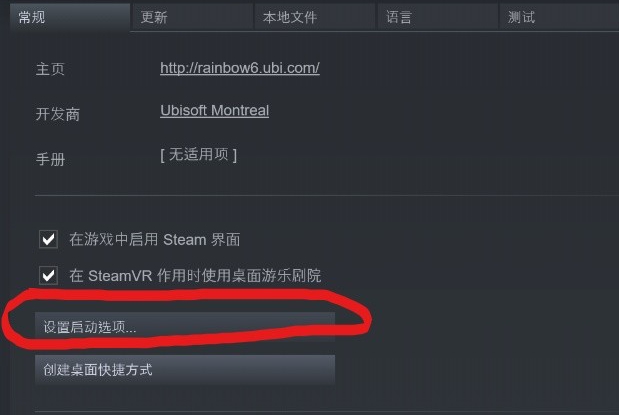Open the 测试 tab
This screenshot has width=619, height=415.
point(559,17)
